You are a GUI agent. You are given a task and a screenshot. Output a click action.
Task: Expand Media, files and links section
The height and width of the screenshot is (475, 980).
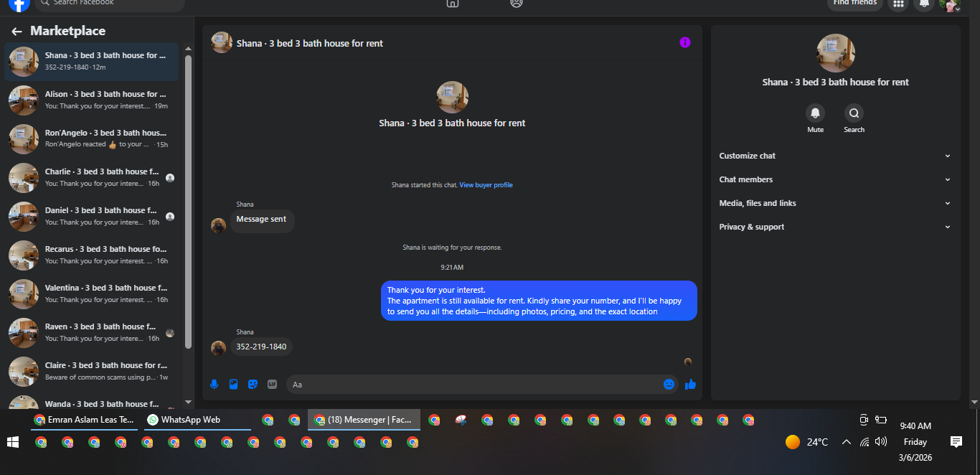coord(835,203)
